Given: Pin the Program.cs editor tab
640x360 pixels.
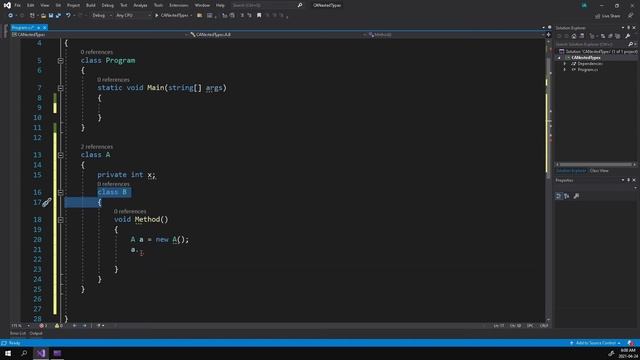Looking at the screenshot, I should 39,27.
